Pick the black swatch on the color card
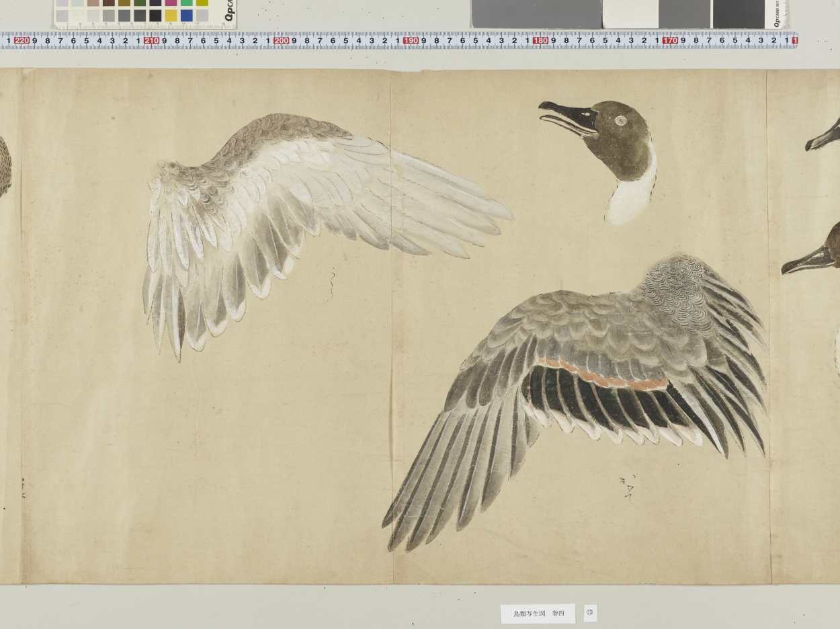Image resolution: width=840 pixels, height=629 pixels. pyautogui.click(x=155, y=15)
